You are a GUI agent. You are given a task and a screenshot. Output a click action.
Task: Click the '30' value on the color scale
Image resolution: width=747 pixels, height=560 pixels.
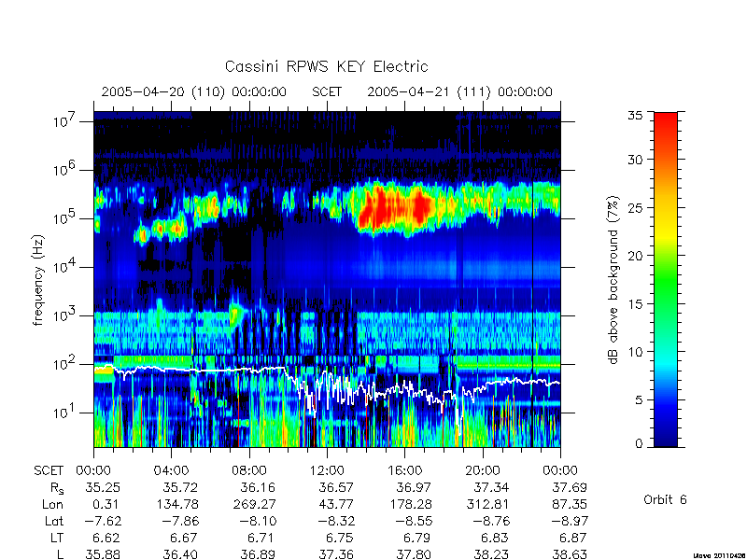pyautogui.click(x=635, y=159)
